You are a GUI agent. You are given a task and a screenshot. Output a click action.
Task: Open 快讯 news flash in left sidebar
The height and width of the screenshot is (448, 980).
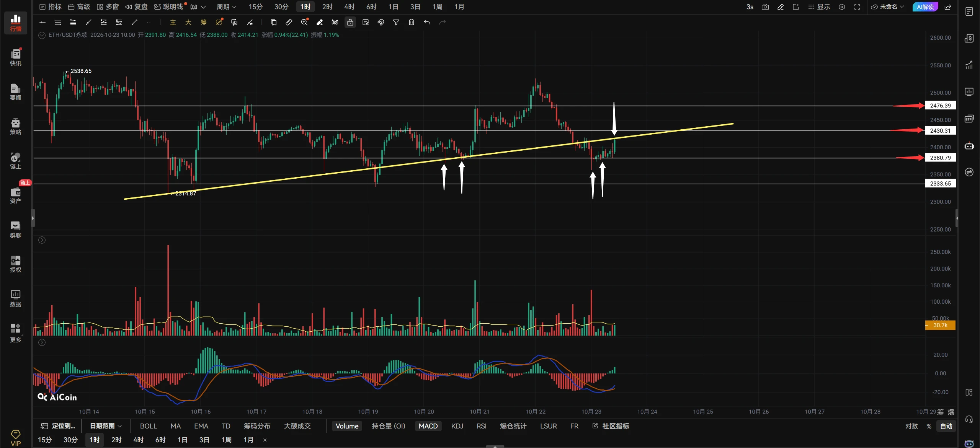16,57
